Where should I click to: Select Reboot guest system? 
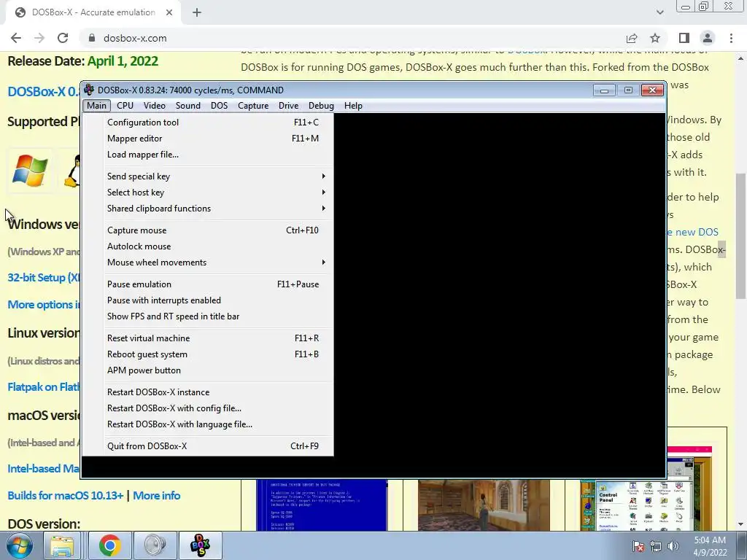(x=208, y=354)
